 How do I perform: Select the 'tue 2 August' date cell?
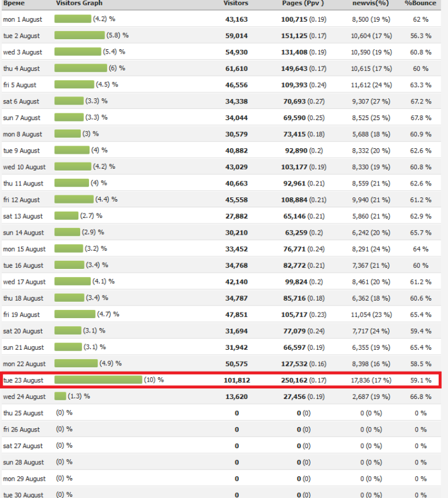pos(22,36)
